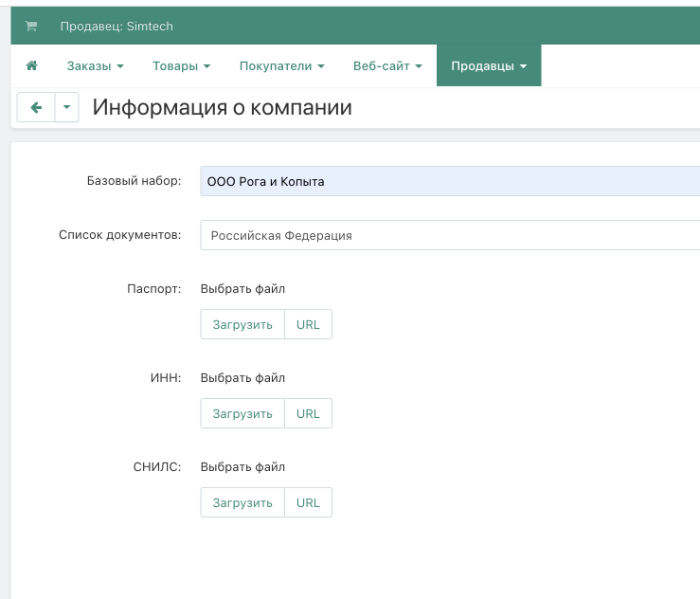Go to the home page icon
Image resolution: width=700 pixels, height=599 pixels.
click(x=32, y=66)
